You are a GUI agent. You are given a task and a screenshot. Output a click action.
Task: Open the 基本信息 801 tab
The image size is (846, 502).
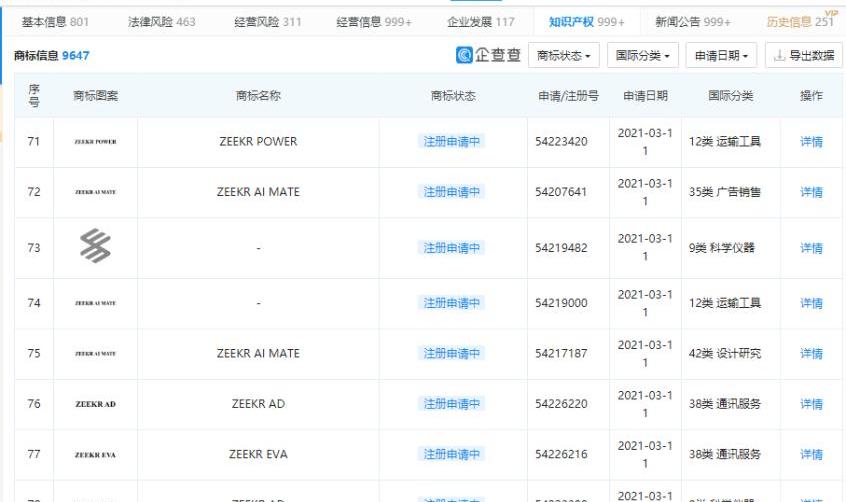tap(55, 22)
